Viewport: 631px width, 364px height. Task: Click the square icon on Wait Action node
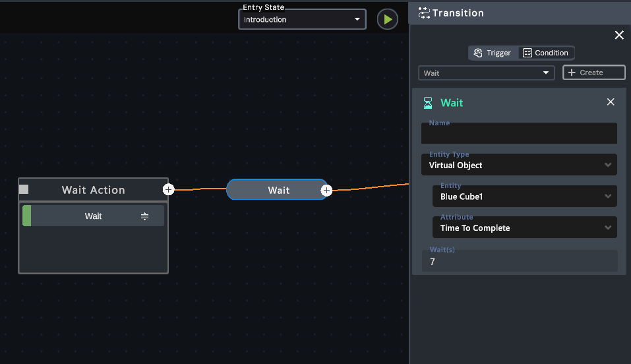(x=24, y=189)
